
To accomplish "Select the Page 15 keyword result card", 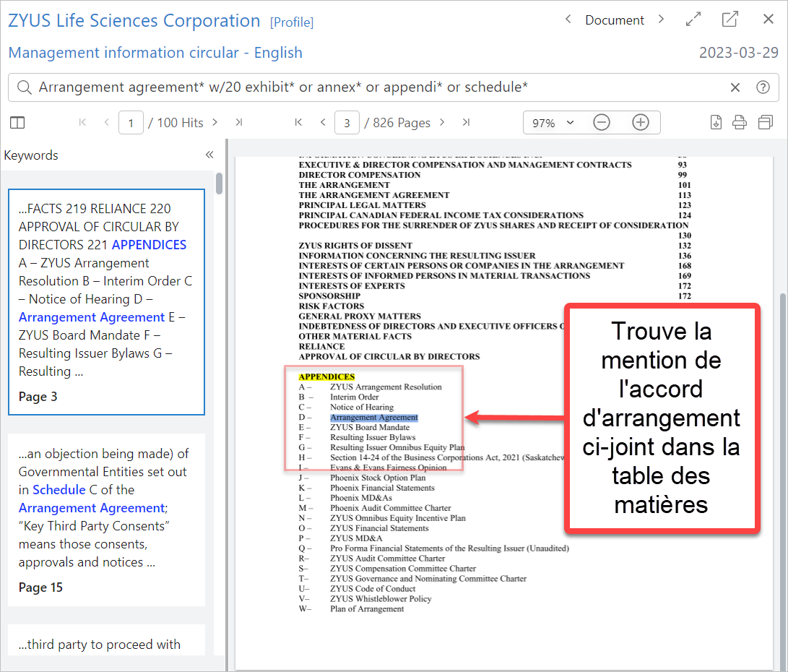I will (x=107, y=520).
